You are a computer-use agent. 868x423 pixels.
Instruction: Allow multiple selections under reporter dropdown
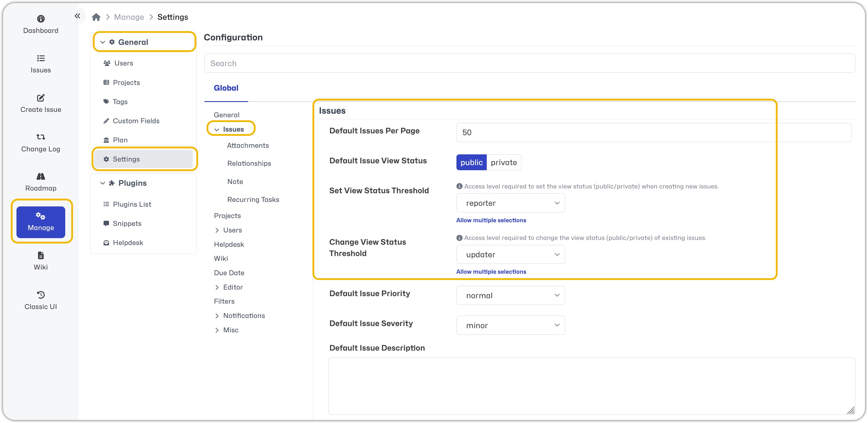(491, 220)
